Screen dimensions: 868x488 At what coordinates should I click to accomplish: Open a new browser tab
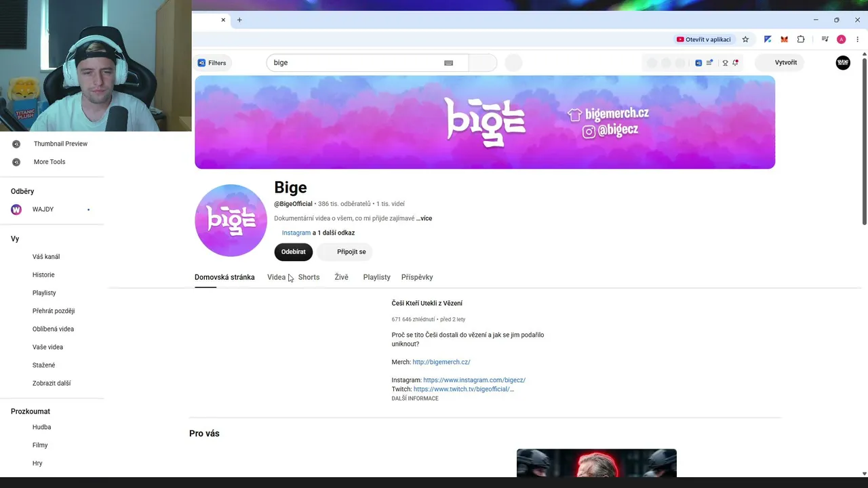[x=239, y=20]
